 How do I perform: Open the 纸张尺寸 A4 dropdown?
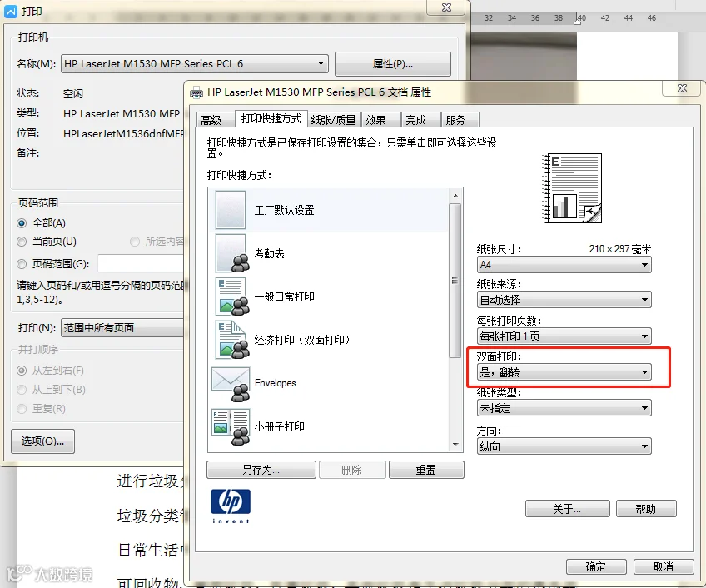tap(564, 265)
